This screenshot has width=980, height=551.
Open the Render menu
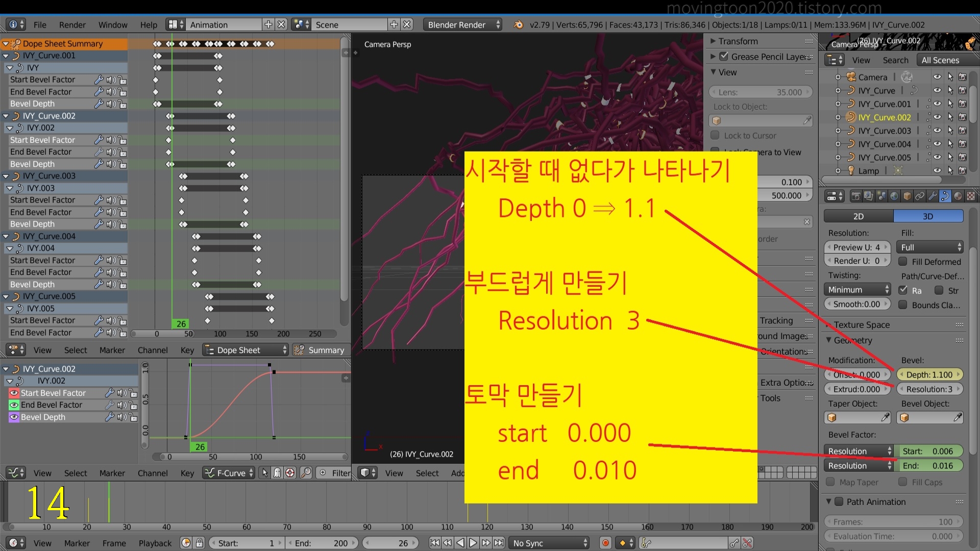[x=72, y=25]
